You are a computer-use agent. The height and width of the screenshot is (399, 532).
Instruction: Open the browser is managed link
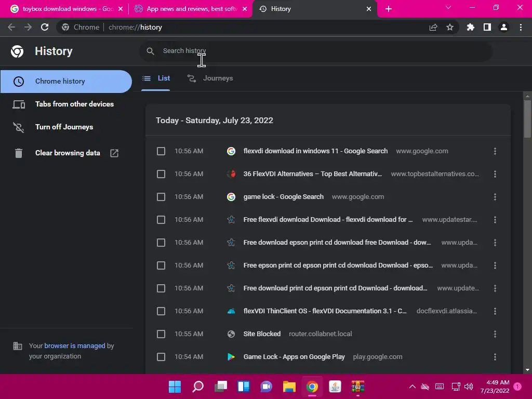[x=75, y=345]
